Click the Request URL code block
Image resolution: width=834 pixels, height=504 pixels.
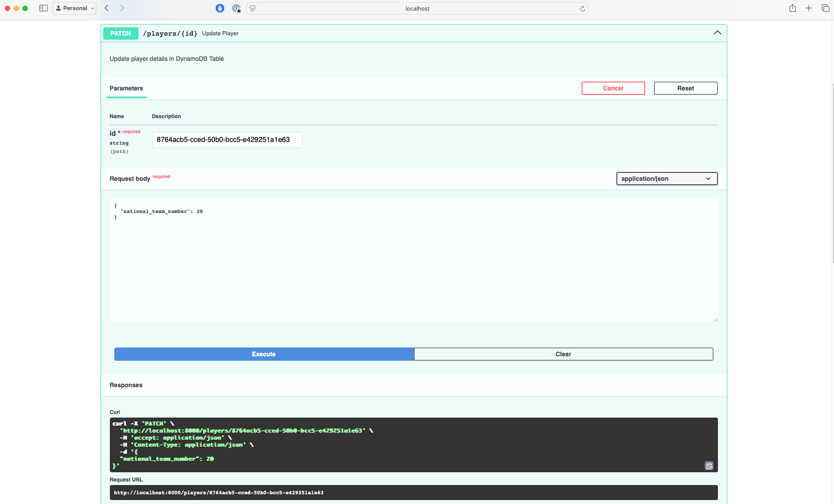click(413, 493)
